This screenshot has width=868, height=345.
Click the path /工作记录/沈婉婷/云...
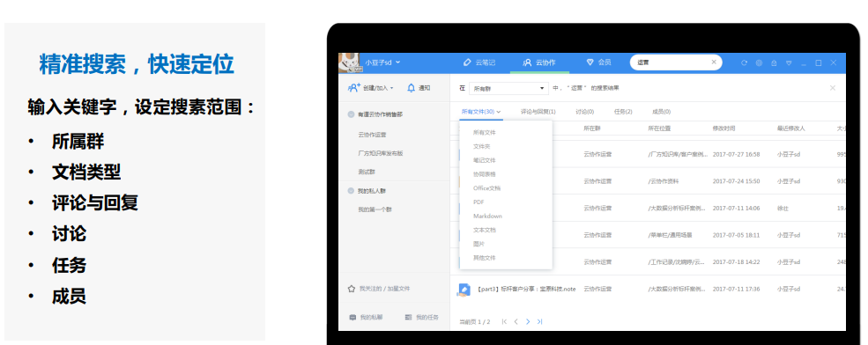pyautogui.click(x=677, y=262)
